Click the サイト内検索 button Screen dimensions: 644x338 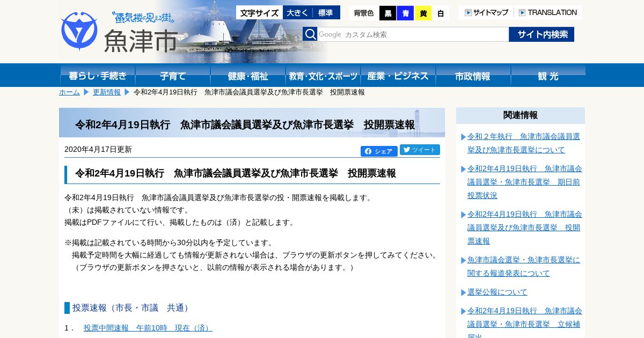[541, 34]
